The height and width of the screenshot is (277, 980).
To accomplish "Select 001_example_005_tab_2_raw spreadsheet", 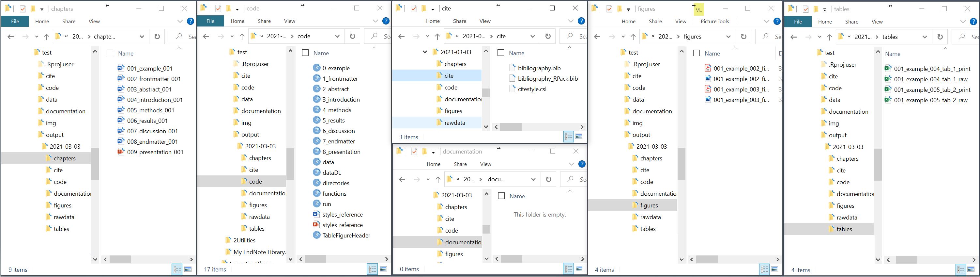I will tap(926, 100).
